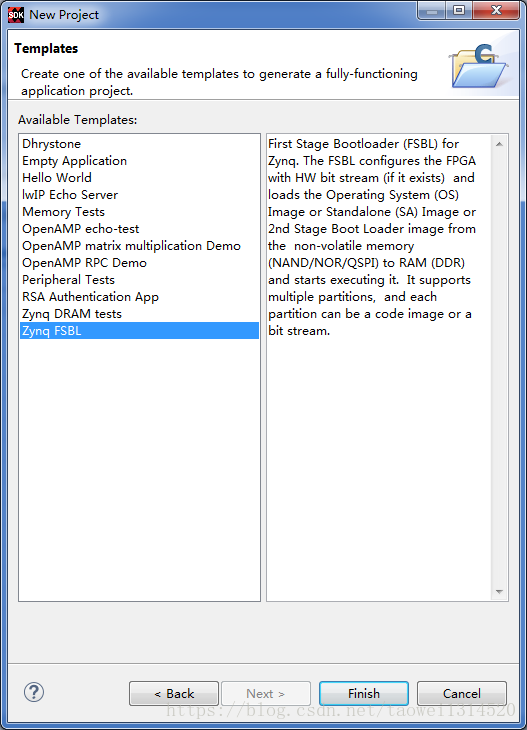The height and width of the screenshot is (730, 527).
Task: Click the description scrollbar up arrow
Action: 499,144
